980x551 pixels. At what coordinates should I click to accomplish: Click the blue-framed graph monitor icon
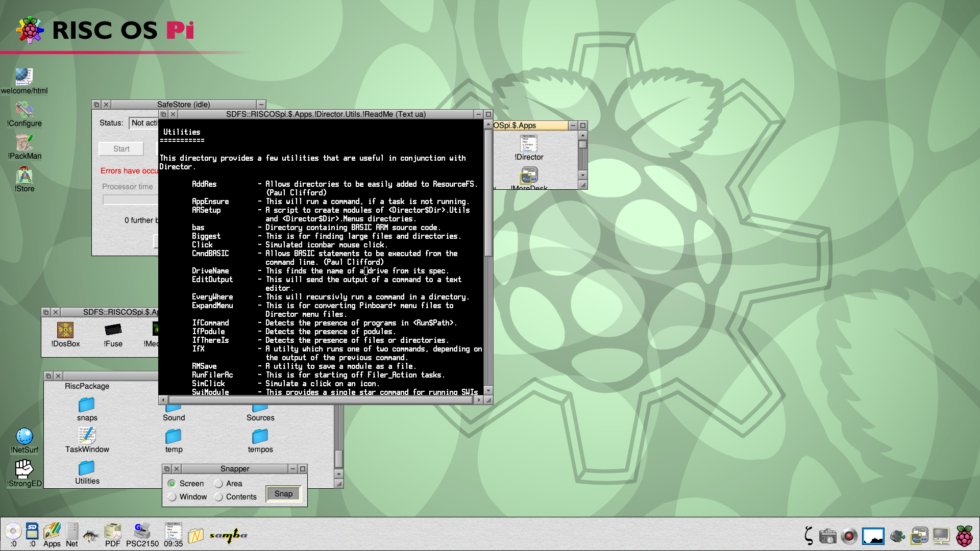[873, 536]
